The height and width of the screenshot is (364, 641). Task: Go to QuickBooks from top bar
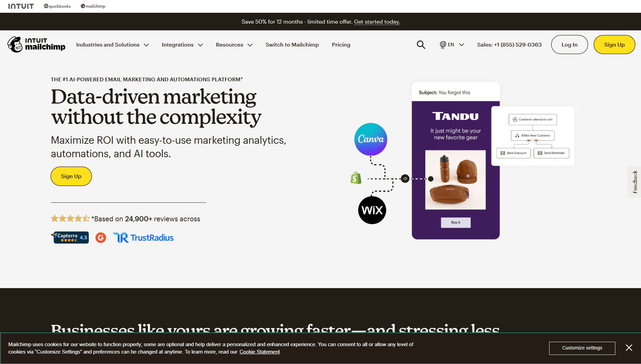click(57, 6)
